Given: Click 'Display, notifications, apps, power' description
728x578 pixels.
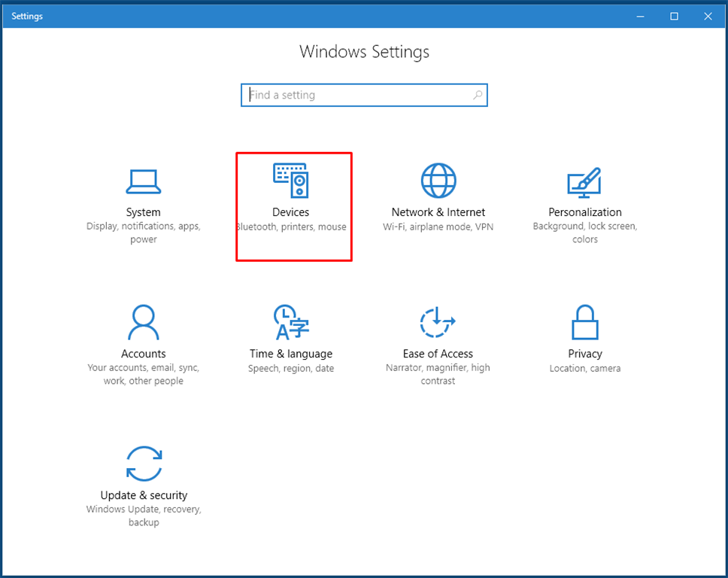Looking at the screenshot, I should [144, 233].
